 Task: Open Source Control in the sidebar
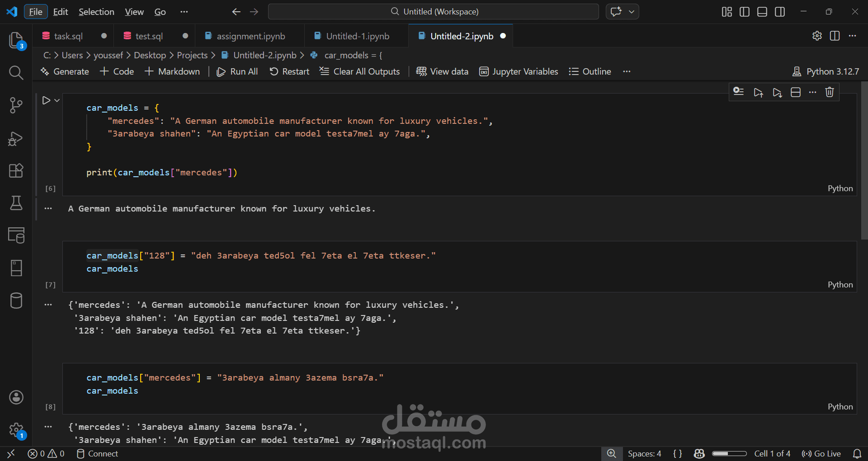click(x=16, y=105)
